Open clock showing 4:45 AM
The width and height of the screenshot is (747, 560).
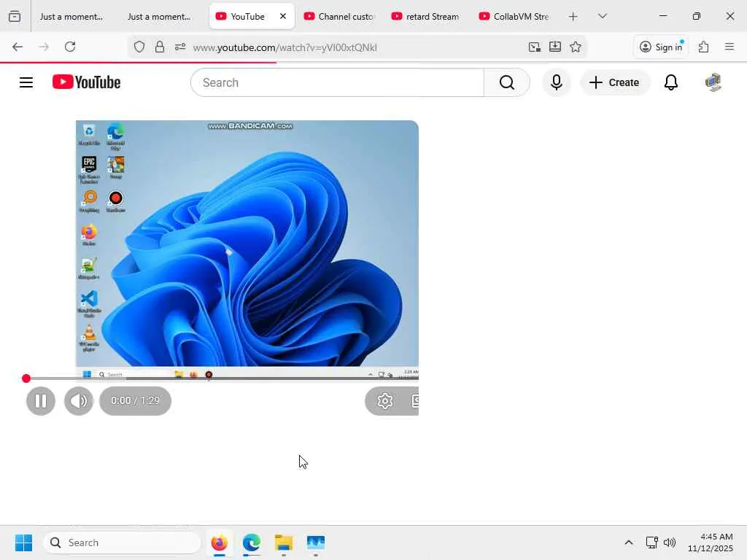[711, 542]
